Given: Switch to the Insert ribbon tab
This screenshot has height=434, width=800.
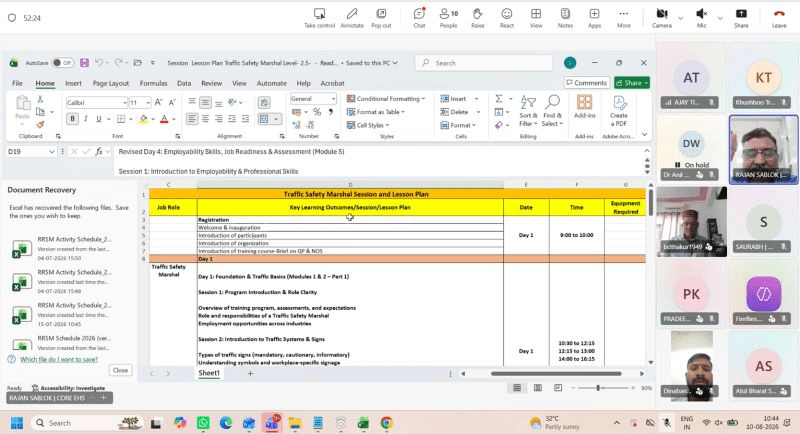Looking at the screenshot, I should coord(73,83).
